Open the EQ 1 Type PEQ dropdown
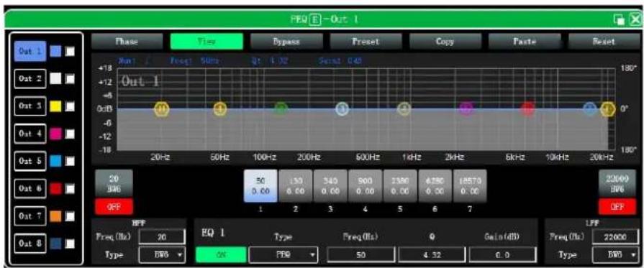 point(284,255)
